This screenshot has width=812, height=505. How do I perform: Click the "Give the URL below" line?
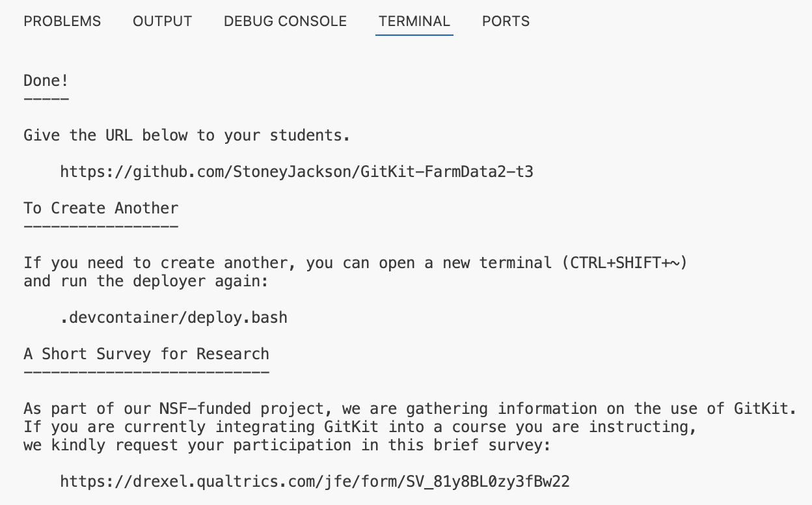(187, 136)
